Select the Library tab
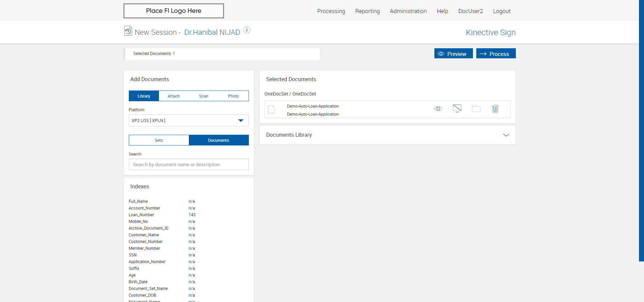Viewport: 644px width, 302px height. point(144,96)
